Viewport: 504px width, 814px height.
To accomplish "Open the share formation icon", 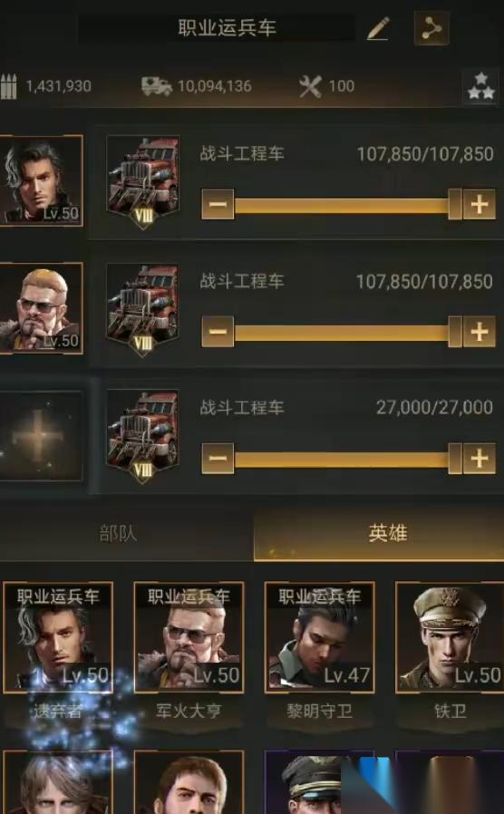I will (431, 28).
